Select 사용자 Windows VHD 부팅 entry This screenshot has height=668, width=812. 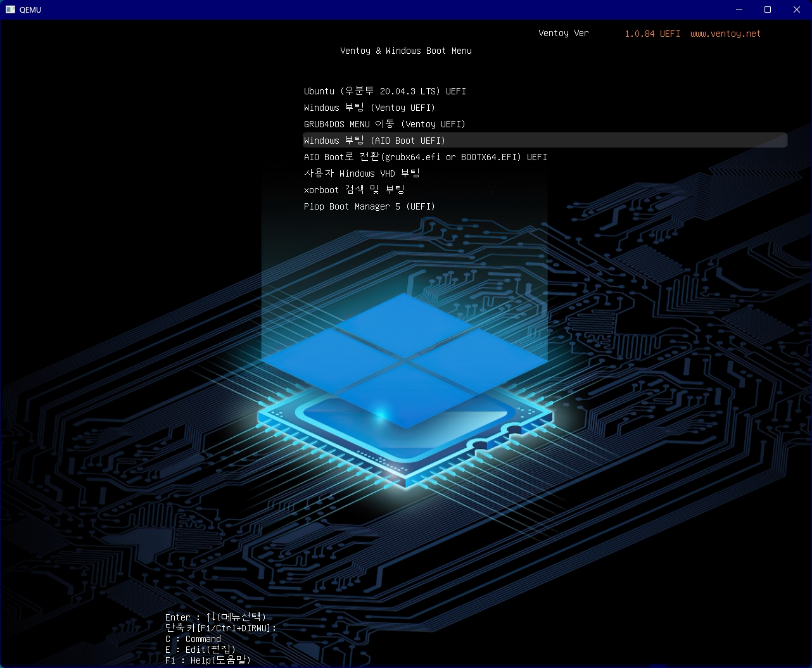362,173
